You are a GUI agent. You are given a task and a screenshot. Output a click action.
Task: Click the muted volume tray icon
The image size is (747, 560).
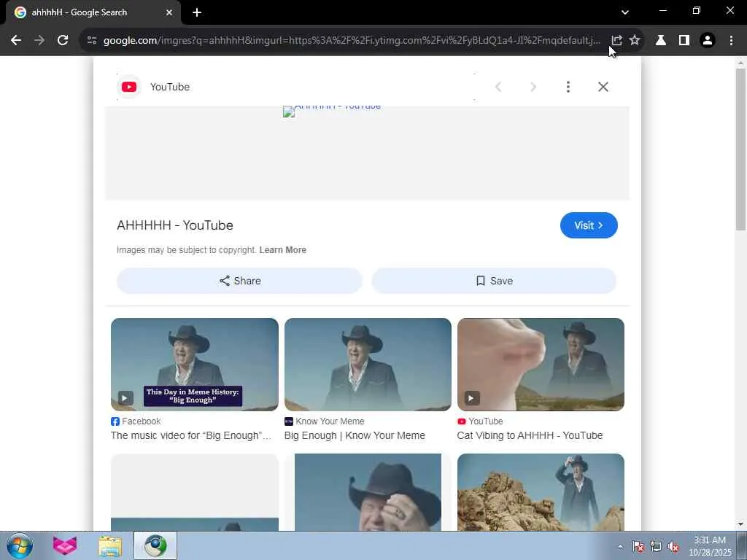tap(673, 546)
